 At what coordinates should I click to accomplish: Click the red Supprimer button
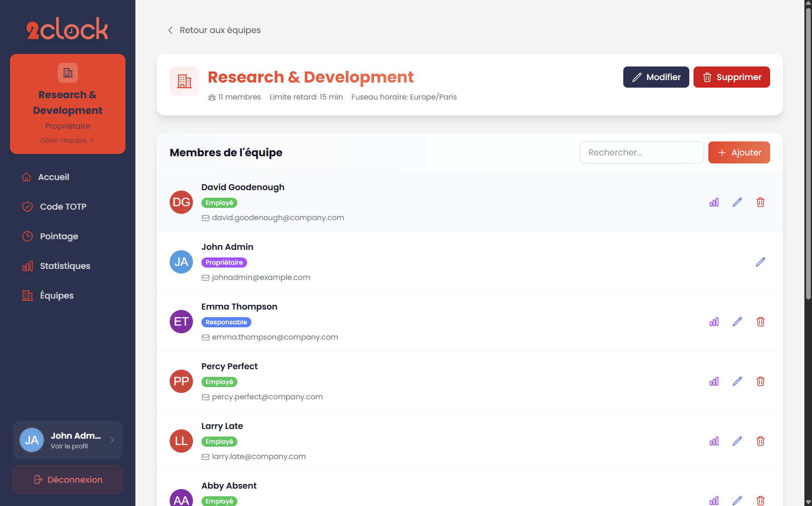tap(731, 77)
